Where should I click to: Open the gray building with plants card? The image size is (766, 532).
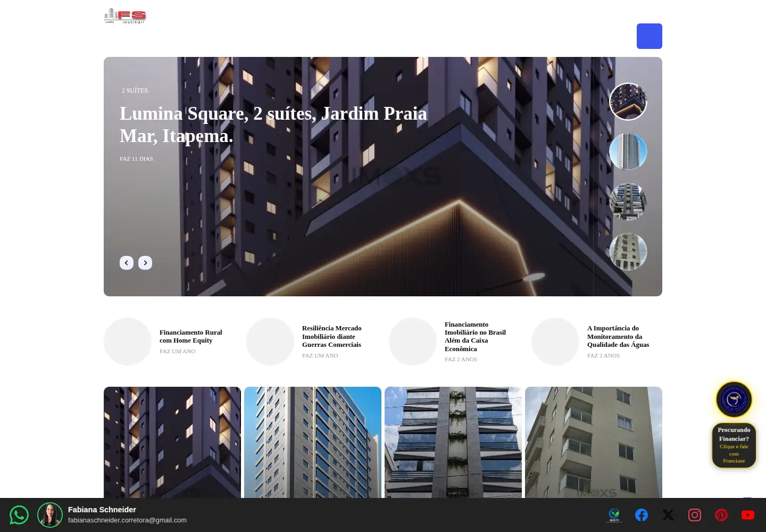453,442
